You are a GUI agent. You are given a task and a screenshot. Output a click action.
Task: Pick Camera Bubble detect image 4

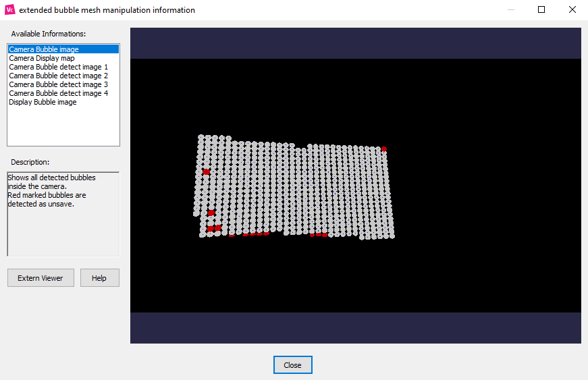(x=58, y=93)
